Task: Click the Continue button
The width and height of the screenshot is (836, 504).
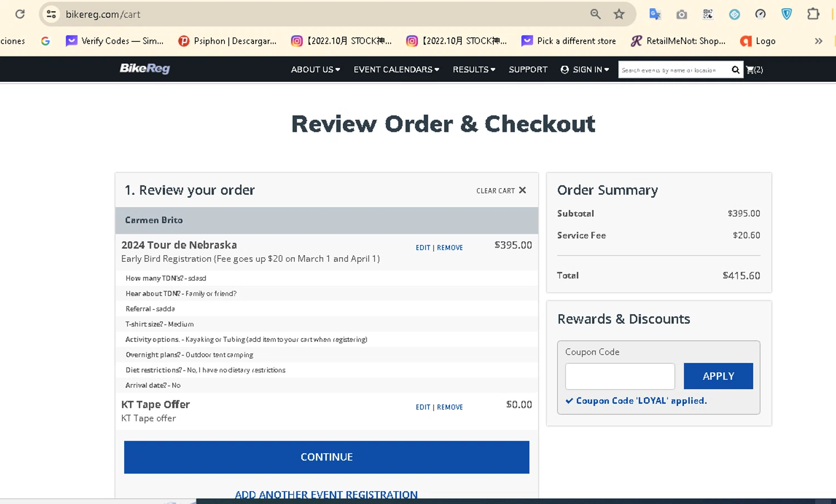Action: [x=327, y=457]
